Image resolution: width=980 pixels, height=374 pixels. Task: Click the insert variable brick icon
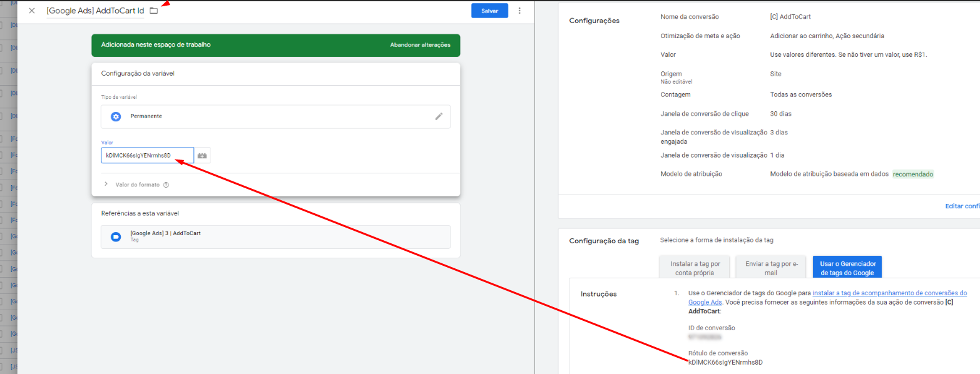tap(203, 155)
